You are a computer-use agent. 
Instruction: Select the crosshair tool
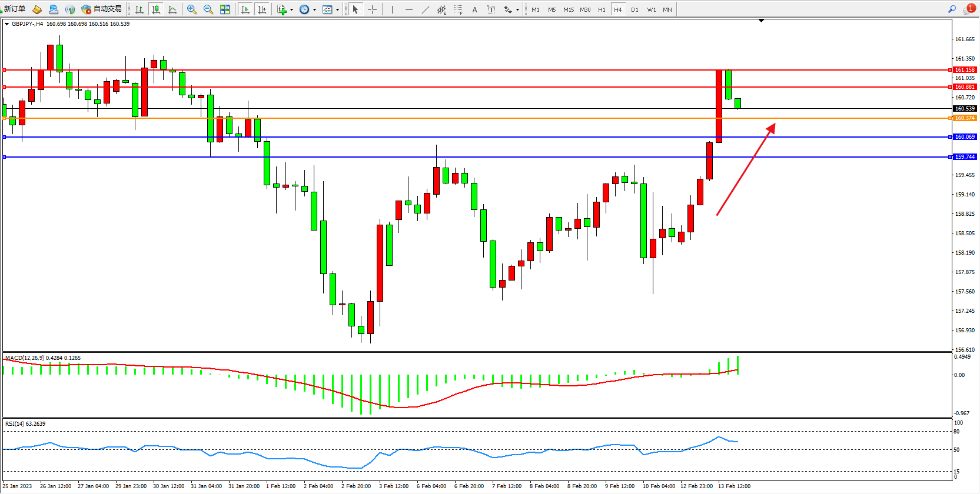[372, 9]
